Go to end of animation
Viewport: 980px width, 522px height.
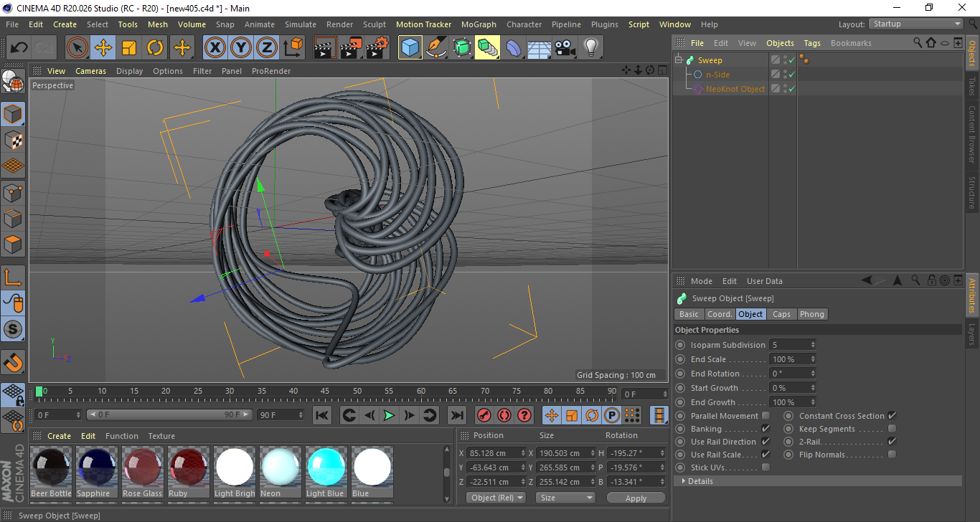point(456,415)
